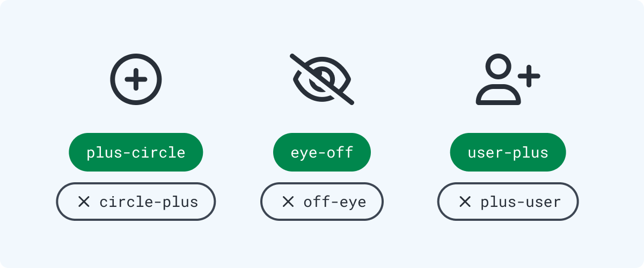Image resolution: width=644 pixels, height=268 pixels.
Task: Click the X before circle-plus
Action: pyautogui.click(x=84, y=202)
